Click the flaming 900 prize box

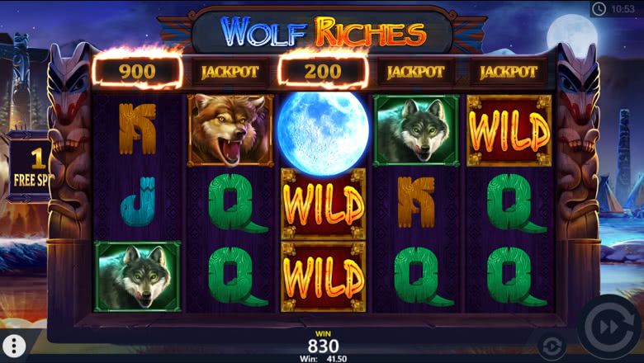pyautogui.click(x=137, y=72)
